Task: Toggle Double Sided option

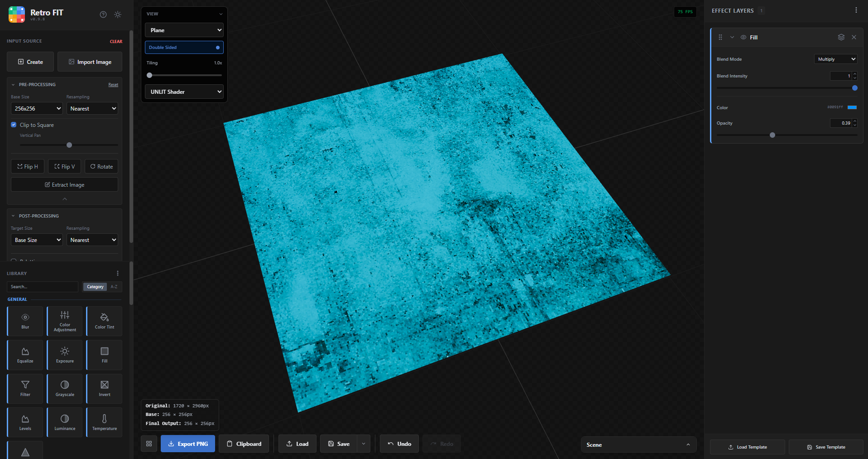Action: click(184, 47)
